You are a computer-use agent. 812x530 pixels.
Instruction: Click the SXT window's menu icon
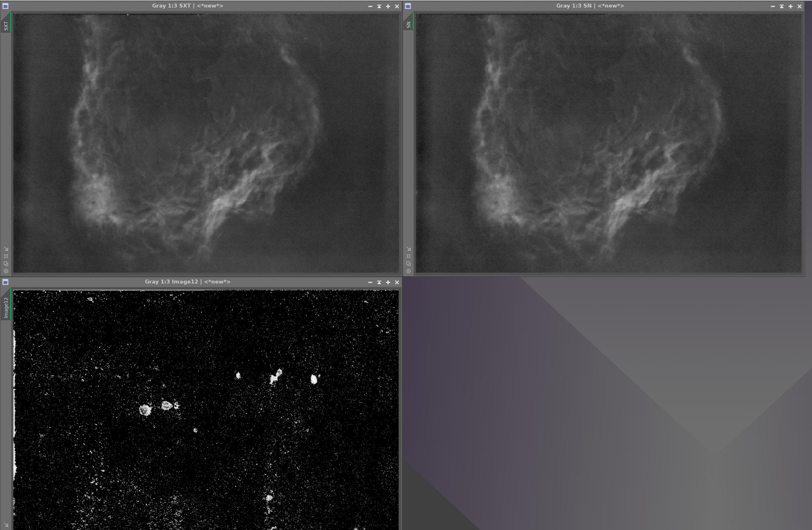tap(5, 6)
